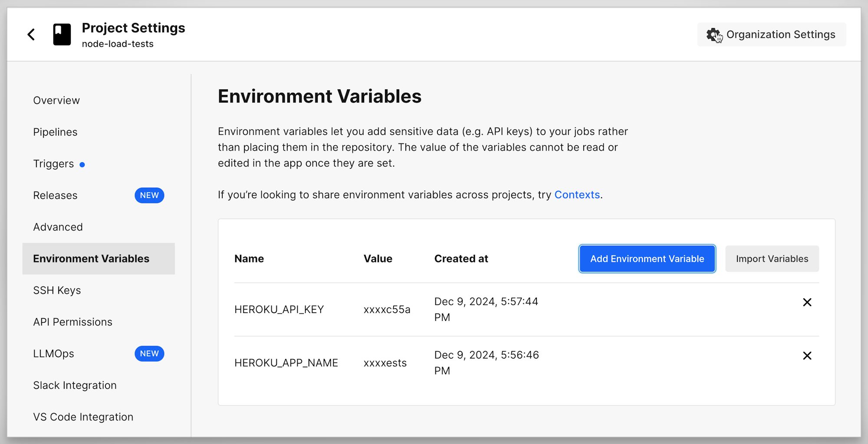Viewport: 868px width, 444px height.
Task: Open VS Code Integration page
Action: [x=83, y=417]
